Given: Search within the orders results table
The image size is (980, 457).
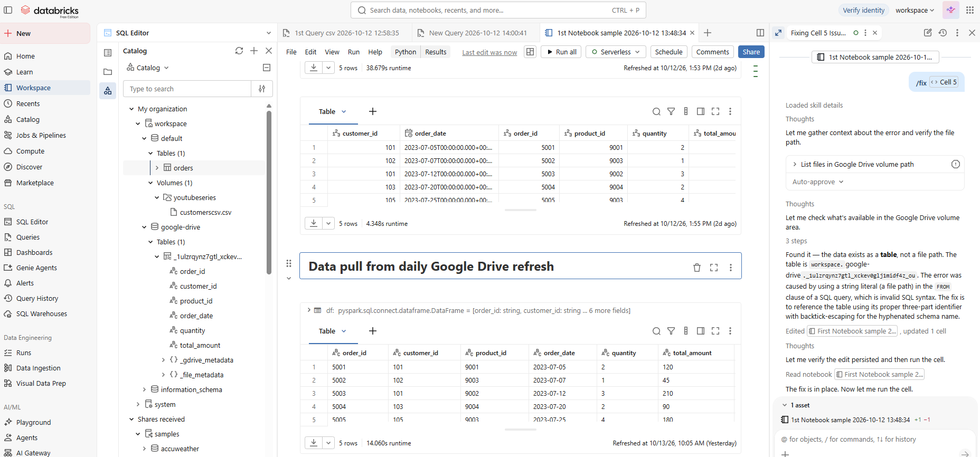Looking at the screenshot, I should click(656, 111).
